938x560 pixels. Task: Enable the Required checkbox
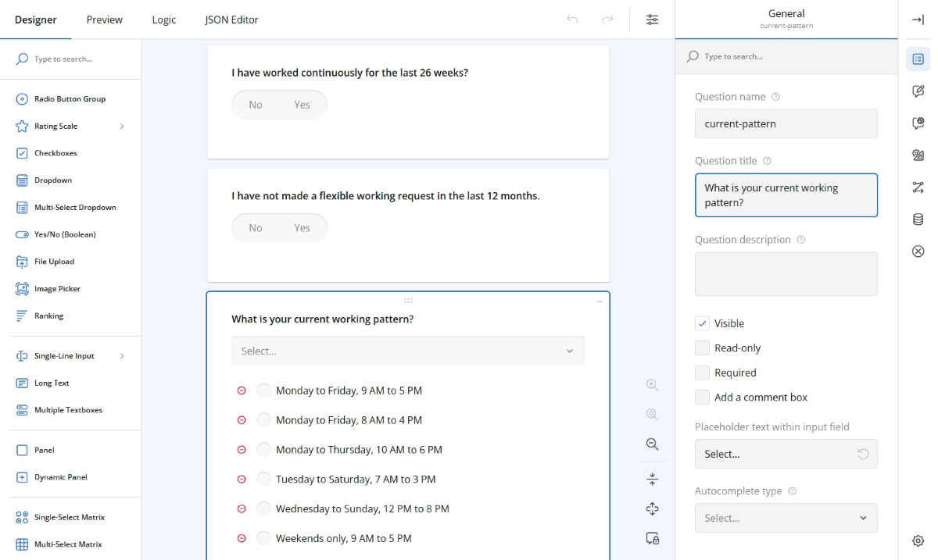[702, 373]
